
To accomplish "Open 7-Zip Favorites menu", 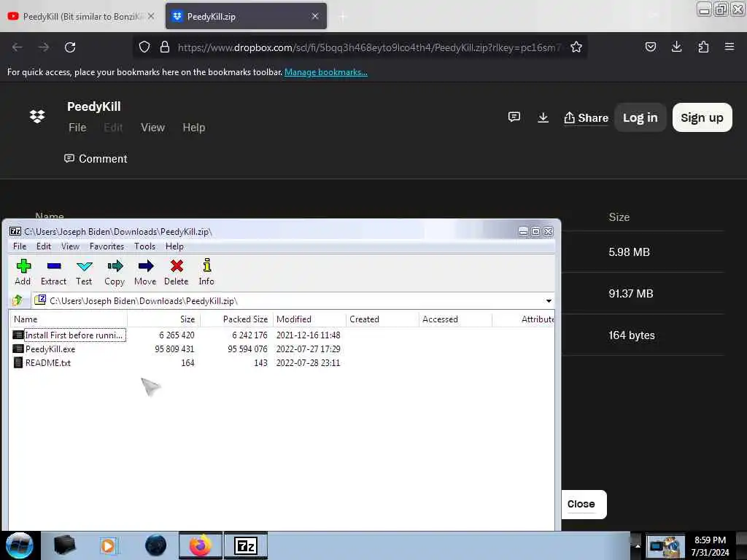I will coord(107,246).
